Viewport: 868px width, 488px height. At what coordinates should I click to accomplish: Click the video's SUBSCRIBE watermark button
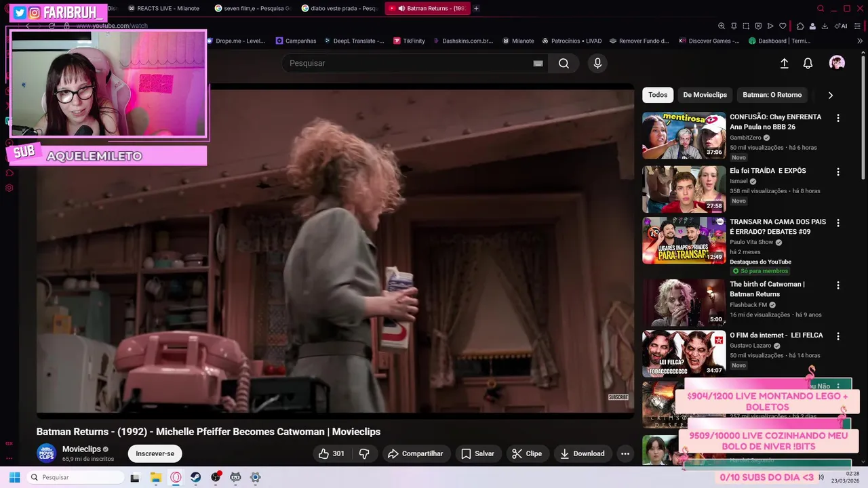(x=618, y=397)
